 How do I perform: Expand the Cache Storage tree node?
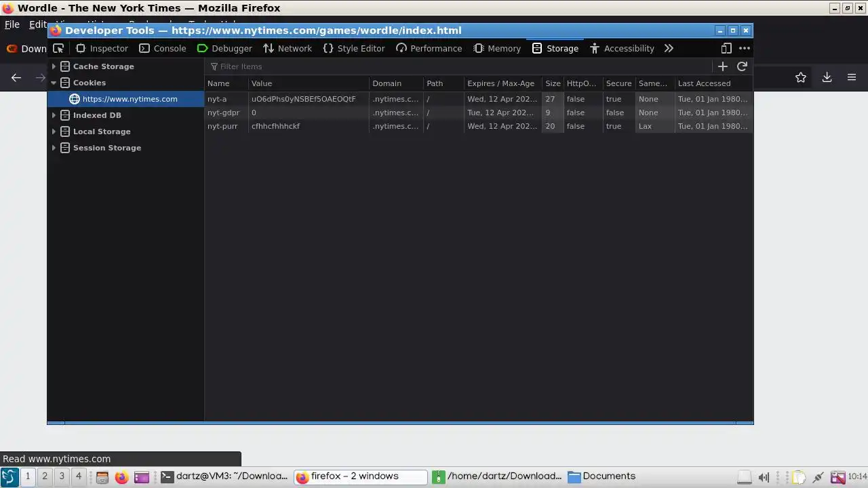(x=54, y=66)
